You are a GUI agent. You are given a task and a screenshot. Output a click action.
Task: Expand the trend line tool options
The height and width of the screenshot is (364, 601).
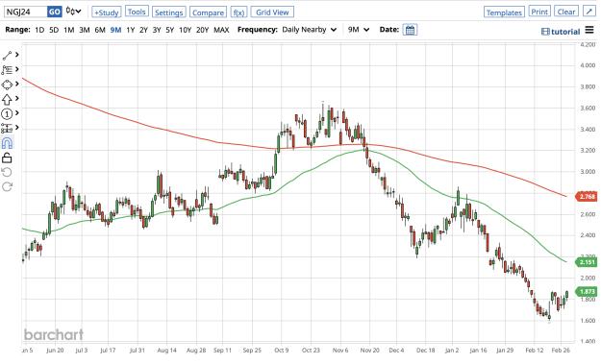[x=17, y=55]
